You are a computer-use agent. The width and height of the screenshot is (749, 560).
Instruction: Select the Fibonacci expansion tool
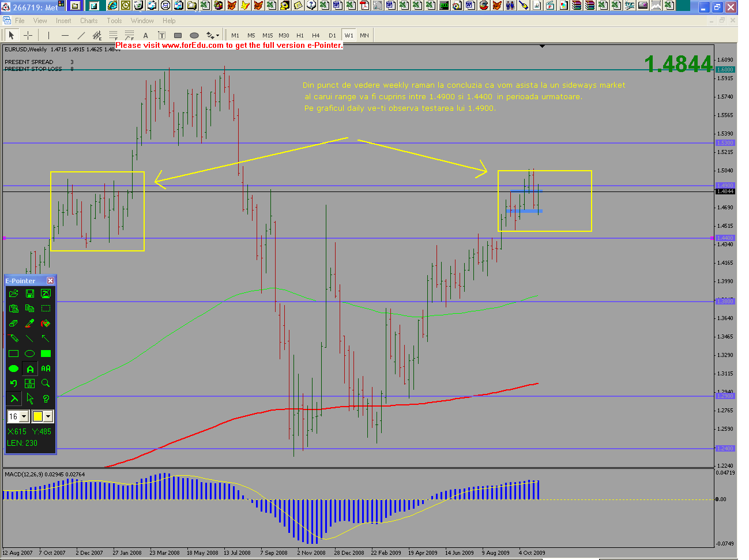click(x=129, y=35)
